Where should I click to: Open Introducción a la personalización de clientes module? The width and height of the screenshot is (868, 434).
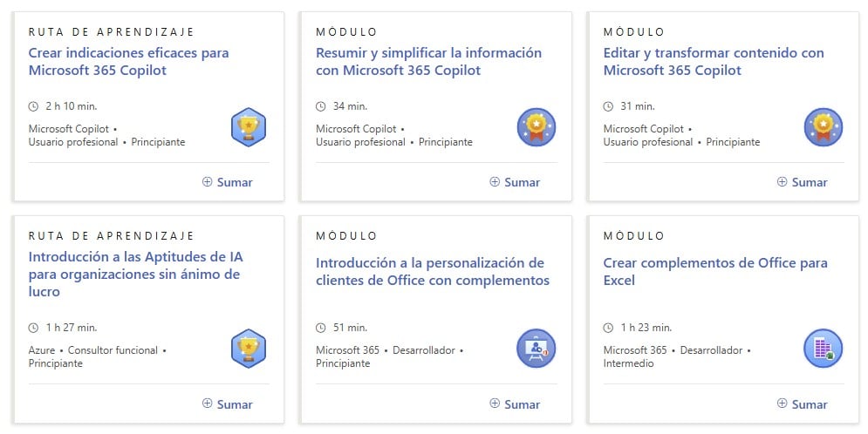click(432, 271)
